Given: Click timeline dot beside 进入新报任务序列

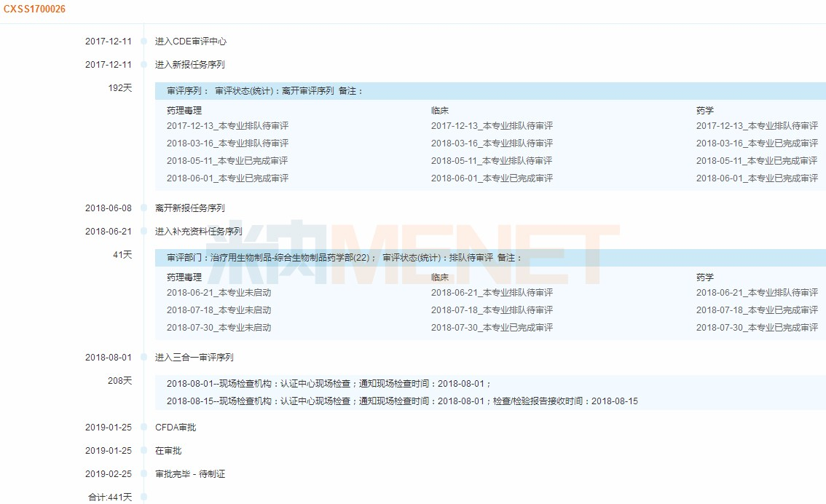Looking at the screenshot, I should (x=144, y=65).
